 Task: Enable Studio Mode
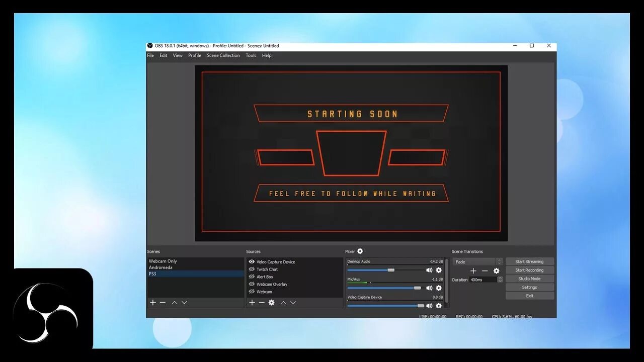530,279
